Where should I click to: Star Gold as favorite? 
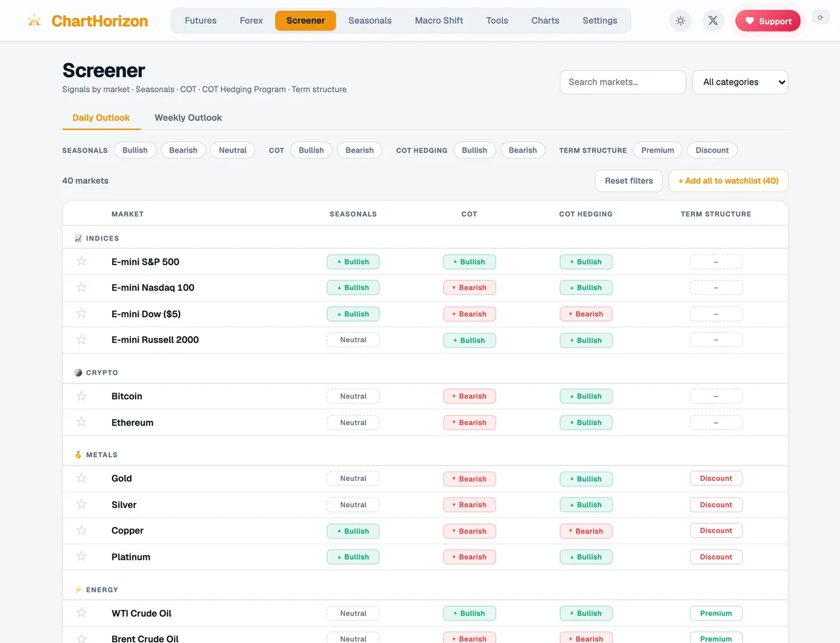tap(81, 478)
